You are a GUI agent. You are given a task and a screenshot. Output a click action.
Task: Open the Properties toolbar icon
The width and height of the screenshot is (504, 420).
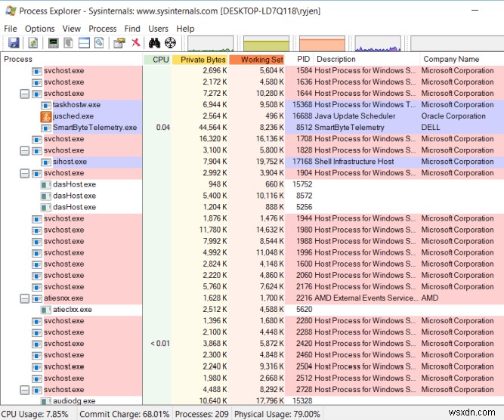coord(119,43)
